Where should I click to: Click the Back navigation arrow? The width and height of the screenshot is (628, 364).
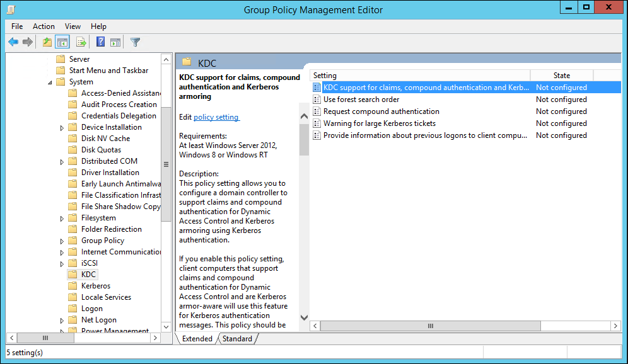click(x=13, y=42)
